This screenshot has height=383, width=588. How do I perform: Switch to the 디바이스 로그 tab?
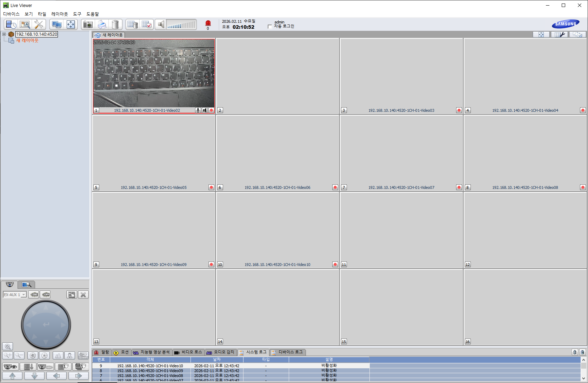pyautogui.click(x=287, y=353)
